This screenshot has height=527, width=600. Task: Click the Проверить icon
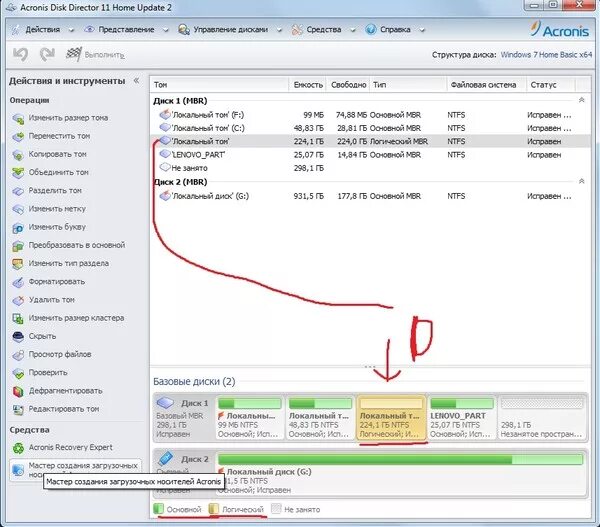point(18,373)
